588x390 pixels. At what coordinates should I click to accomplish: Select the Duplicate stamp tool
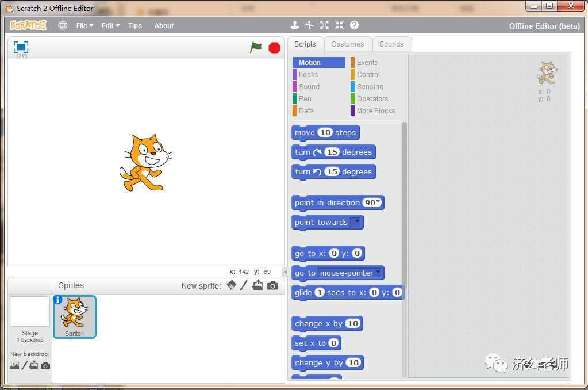pos(295,25)
